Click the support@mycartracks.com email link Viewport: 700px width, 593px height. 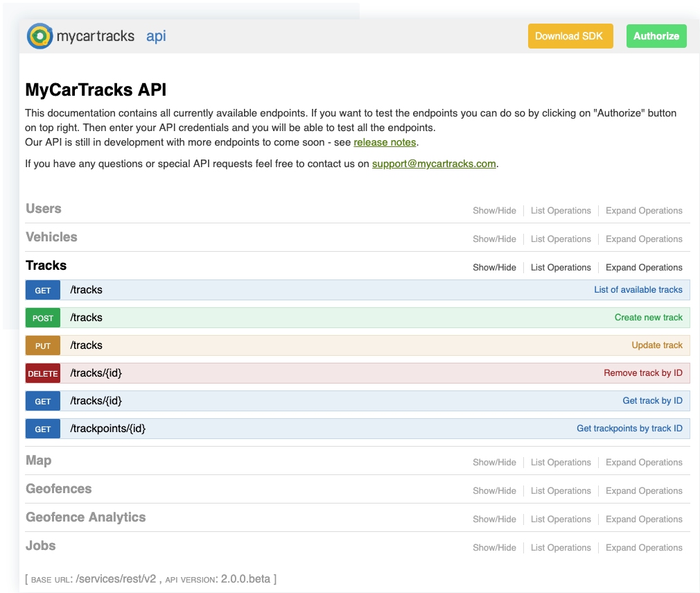coord(434,164)
